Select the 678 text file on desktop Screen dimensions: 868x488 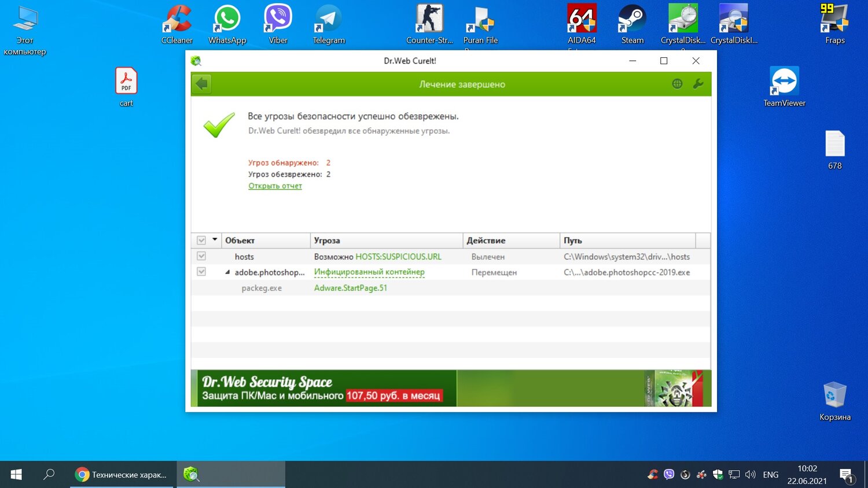click(x=835, y=150)
